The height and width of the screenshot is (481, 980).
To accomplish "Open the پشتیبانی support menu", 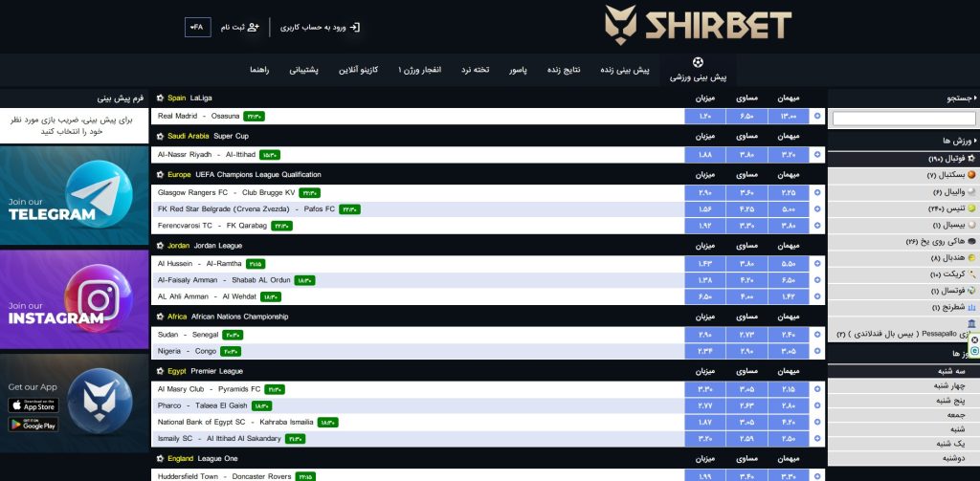I will (303, 70).
